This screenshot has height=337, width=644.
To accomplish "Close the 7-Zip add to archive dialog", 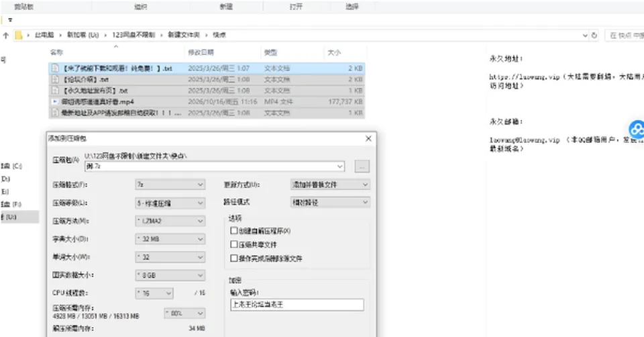I will pyautogui.click(x=368, y=138).
